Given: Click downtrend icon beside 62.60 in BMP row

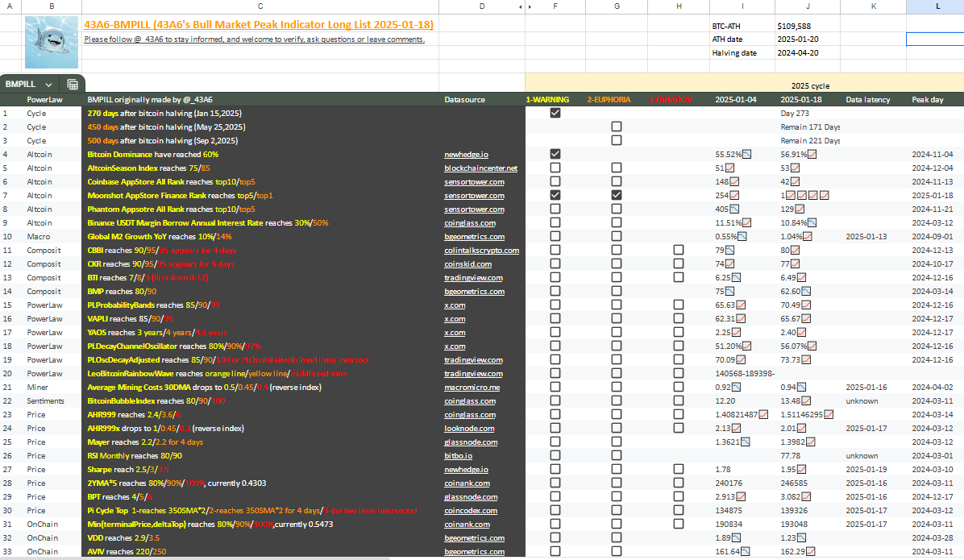Looking at the screenshot, I should point(806,292).
